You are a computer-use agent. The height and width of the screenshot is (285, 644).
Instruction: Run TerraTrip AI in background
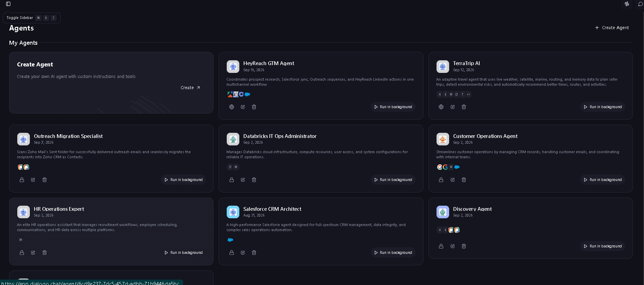coord(603,107)
